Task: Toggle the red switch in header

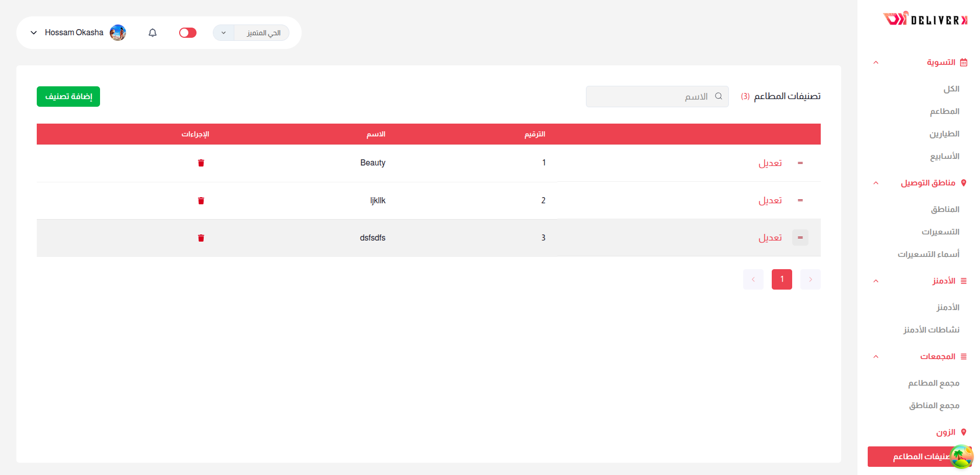Action: [x=188, y=33]
